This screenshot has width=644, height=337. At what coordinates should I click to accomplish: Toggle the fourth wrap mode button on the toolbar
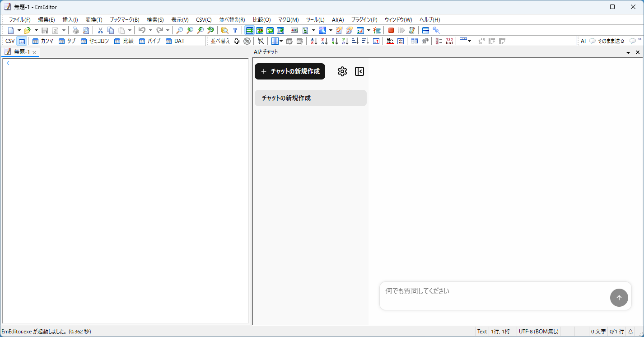[280, 30]
